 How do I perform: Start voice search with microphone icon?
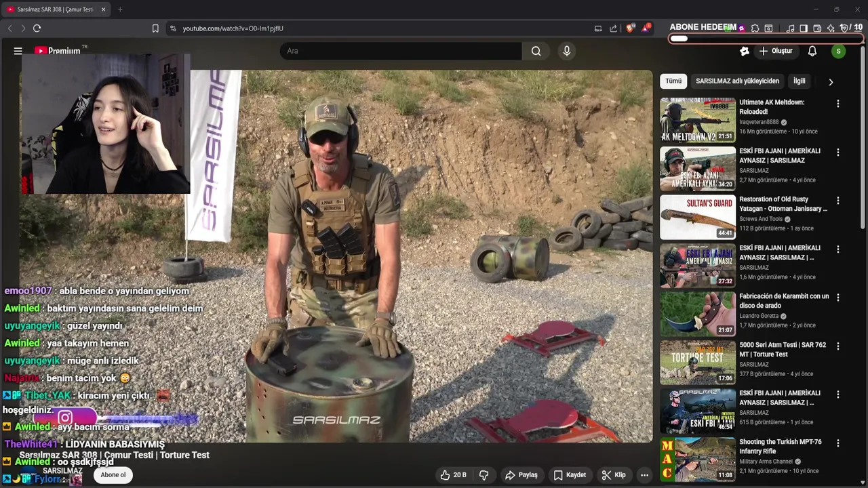[567, 51]
